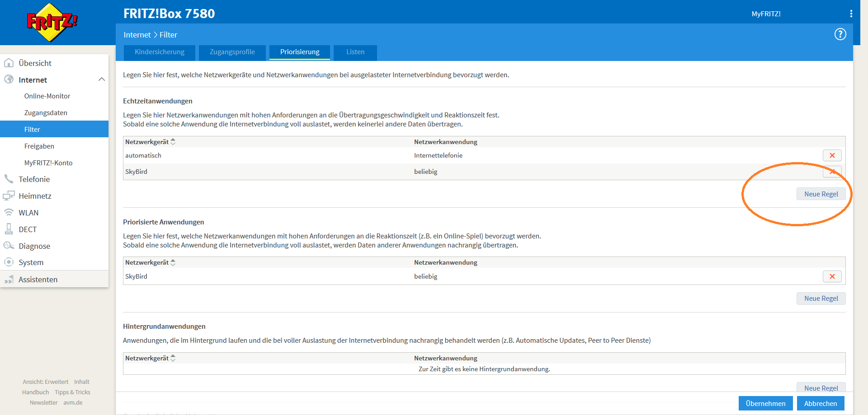Click the WLAN wifi icon
868x415 pixels.
pyautogui.click(x=9, y=212)
